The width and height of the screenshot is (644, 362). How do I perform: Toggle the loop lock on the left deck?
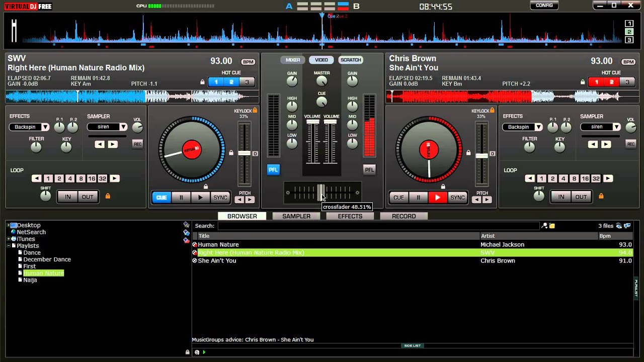[107, 196]
